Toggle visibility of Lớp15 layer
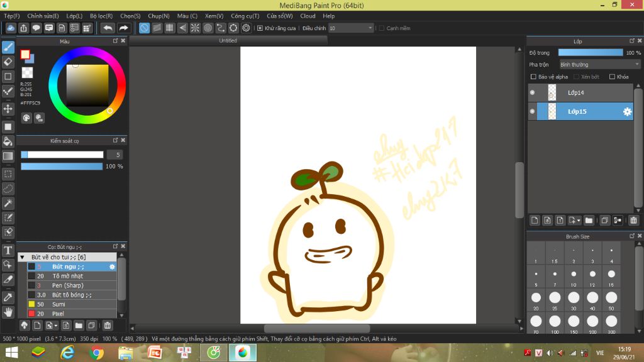Screen dimensions: 644x362 (x=532, y=112)
